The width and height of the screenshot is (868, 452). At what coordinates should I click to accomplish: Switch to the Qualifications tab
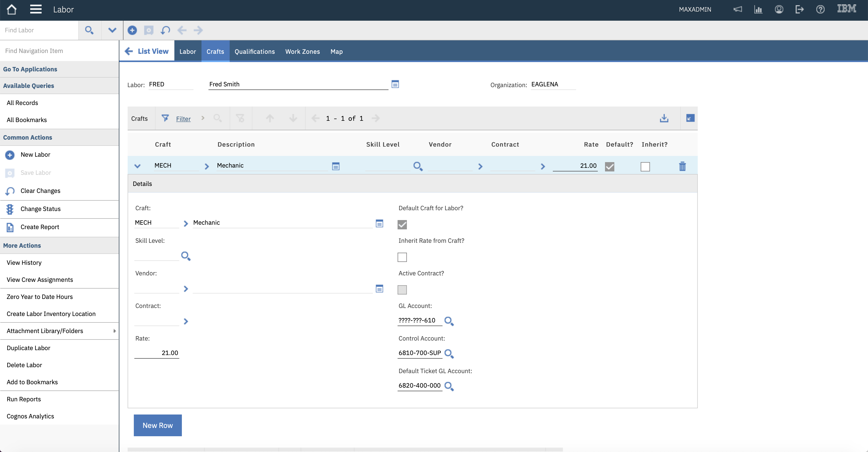tap(254, 52)
